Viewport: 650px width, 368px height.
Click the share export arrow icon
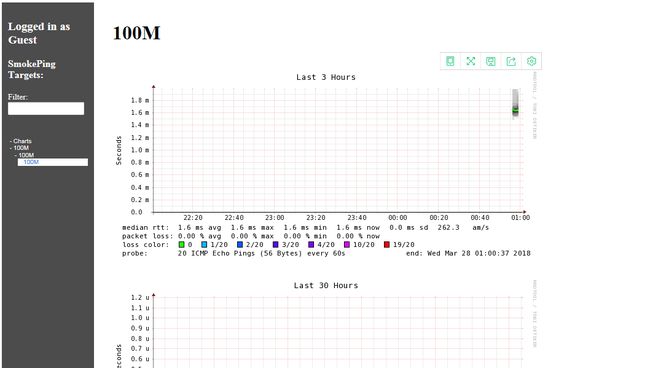pyautogui.click(x=511, y=61)
